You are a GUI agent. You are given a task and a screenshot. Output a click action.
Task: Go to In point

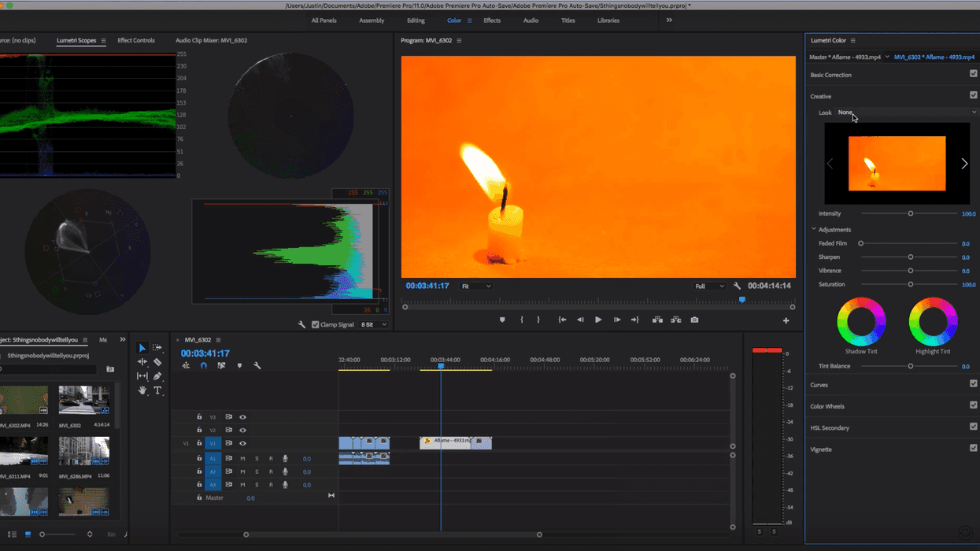562,320
